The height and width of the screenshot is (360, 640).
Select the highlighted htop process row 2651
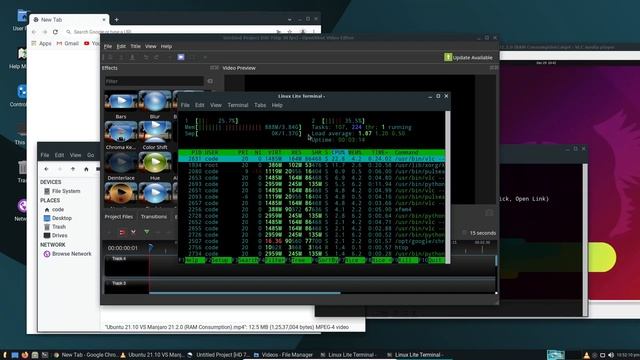[311, 158]
